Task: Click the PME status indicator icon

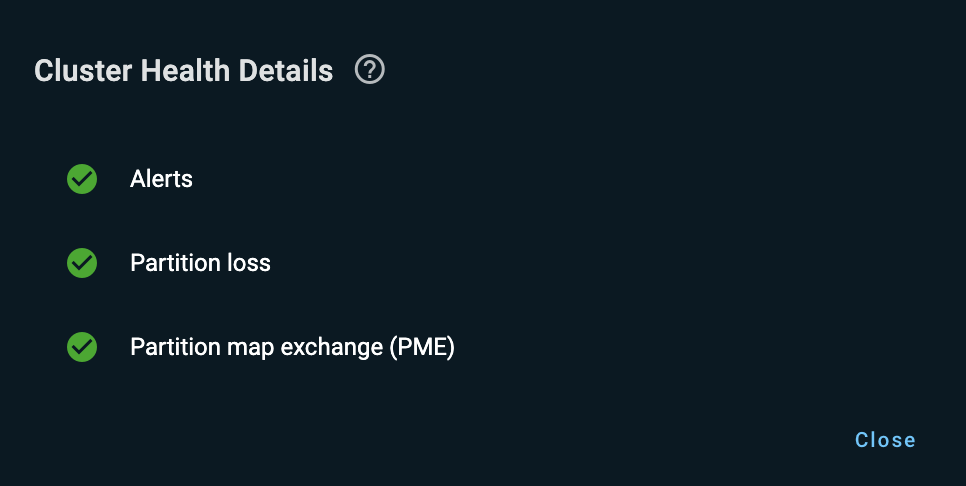Action: pos(82,347)
